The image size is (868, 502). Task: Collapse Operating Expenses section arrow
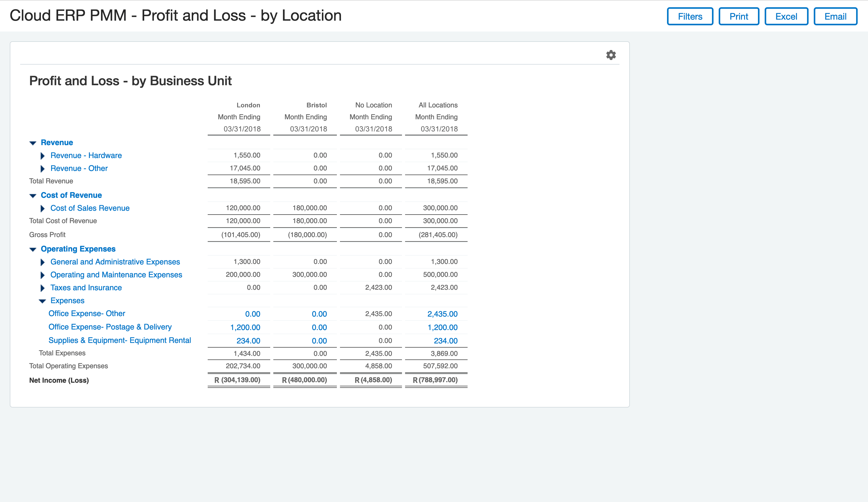click(x=33, y=249)
